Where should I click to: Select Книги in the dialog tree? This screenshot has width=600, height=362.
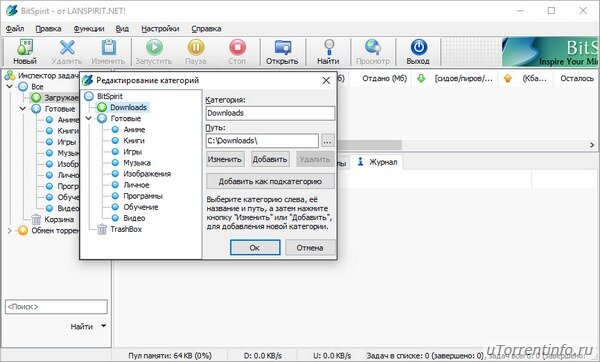(134, 141)
